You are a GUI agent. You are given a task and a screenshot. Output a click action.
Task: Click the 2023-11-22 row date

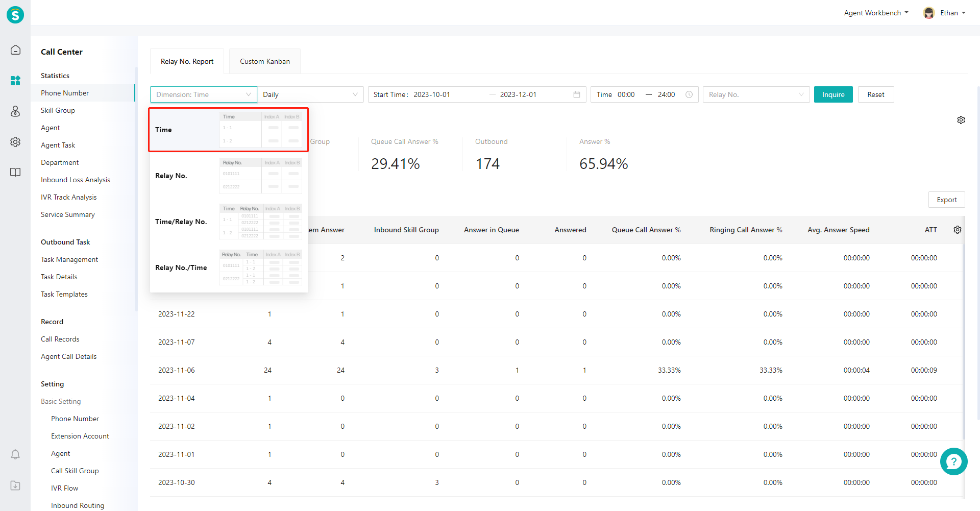(x=177, y=314)
